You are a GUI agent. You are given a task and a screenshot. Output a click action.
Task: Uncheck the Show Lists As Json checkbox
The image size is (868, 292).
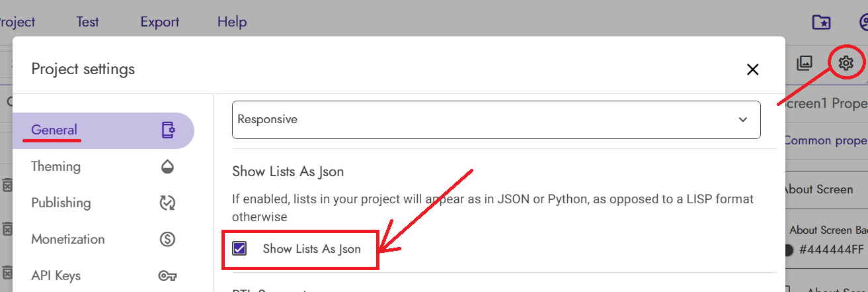click(x=239, y=249)
